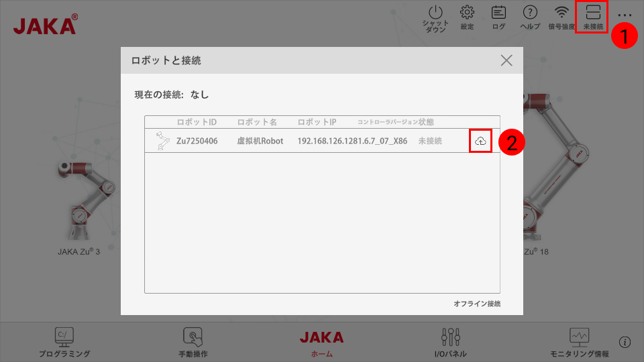This screenshot has width=644, height=362.
Task: Select the robot arm icon in Zu7250406 row
Action: pos(162,141)
